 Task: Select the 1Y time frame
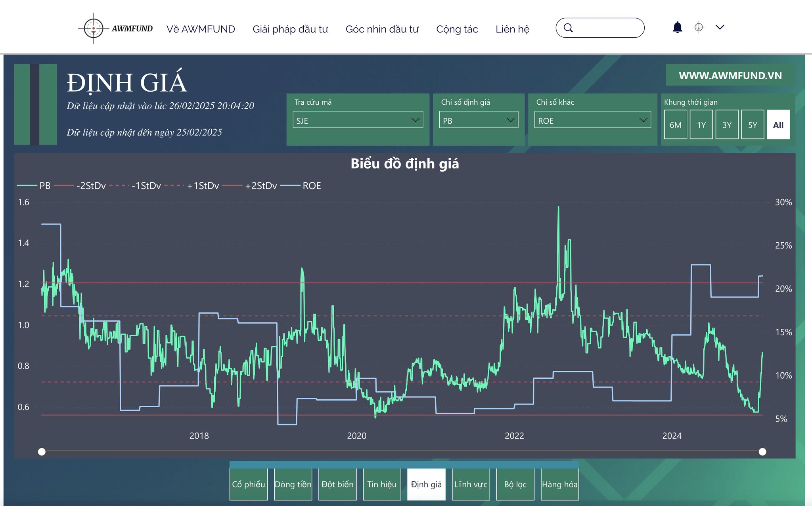coord(701,125)
